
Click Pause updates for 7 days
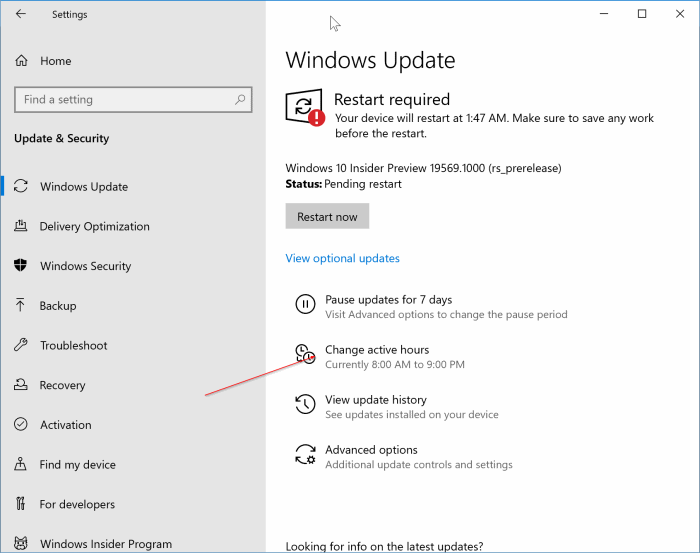(x=388, y=299)
